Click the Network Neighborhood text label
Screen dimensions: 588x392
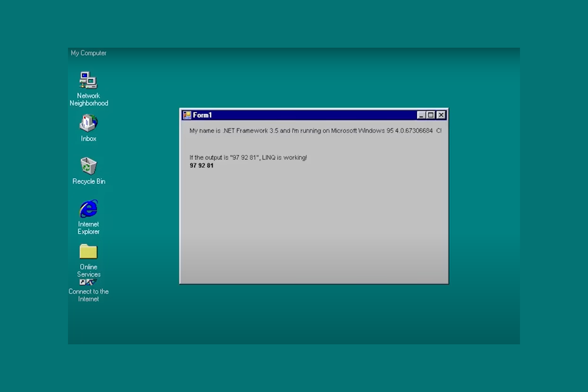(x=89, y=100)
